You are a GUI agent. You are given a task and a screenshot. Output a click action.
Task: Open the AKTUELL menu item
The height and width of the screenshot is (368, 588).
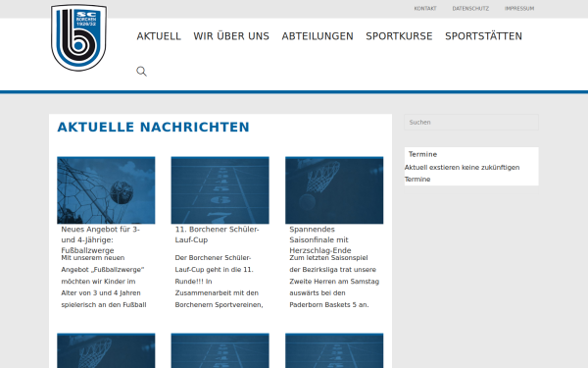click(159, 36)
